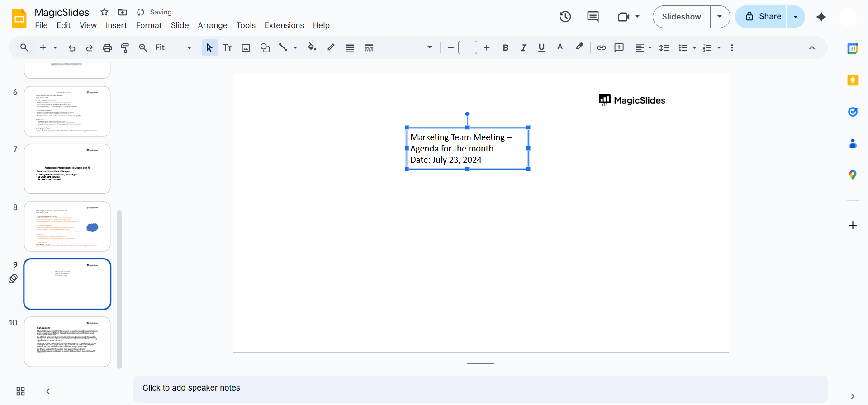
Task: Open version history clock icon
Action: click(x=565, y=17)
